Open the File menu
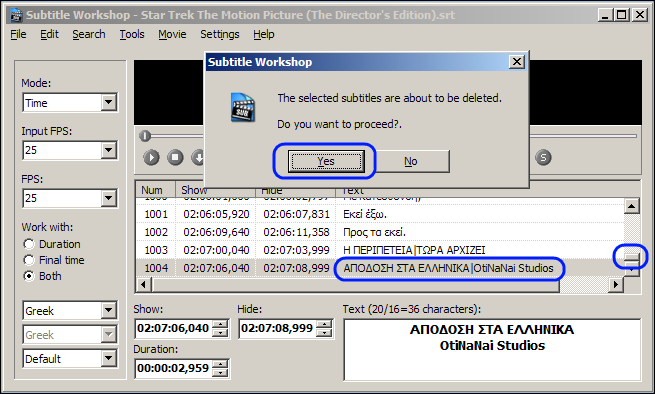The image size is (655, 394). click(18, 34)
